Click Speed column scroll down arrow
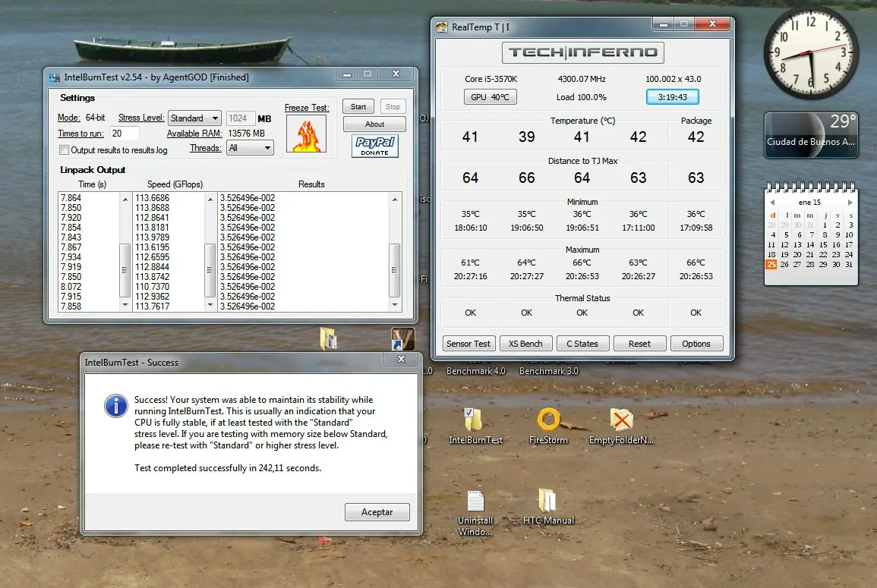The image size is (877, 588). tap(210, 305)
